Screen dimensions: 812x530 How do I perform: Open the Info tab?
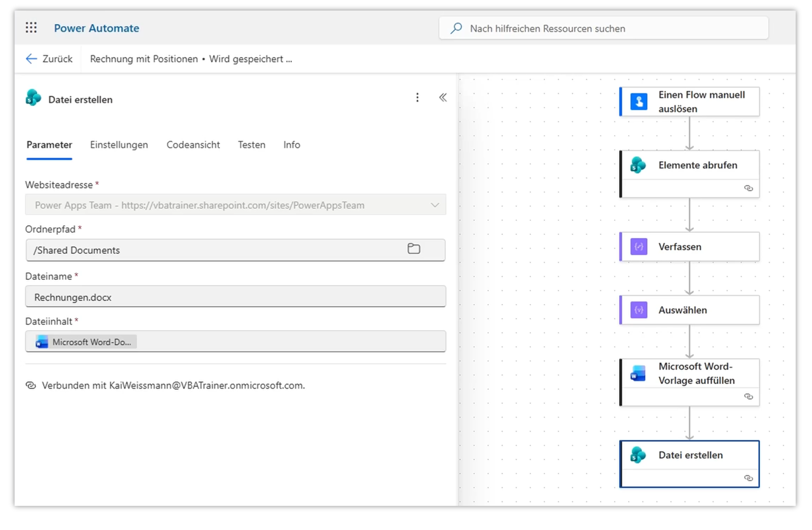pos(292,145)
